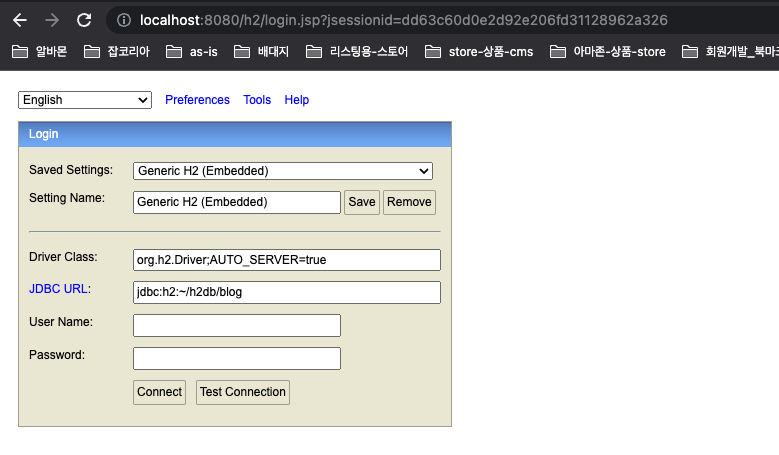Click the Login panel header
Screen dimensions: 779x455
coord(235,134)
